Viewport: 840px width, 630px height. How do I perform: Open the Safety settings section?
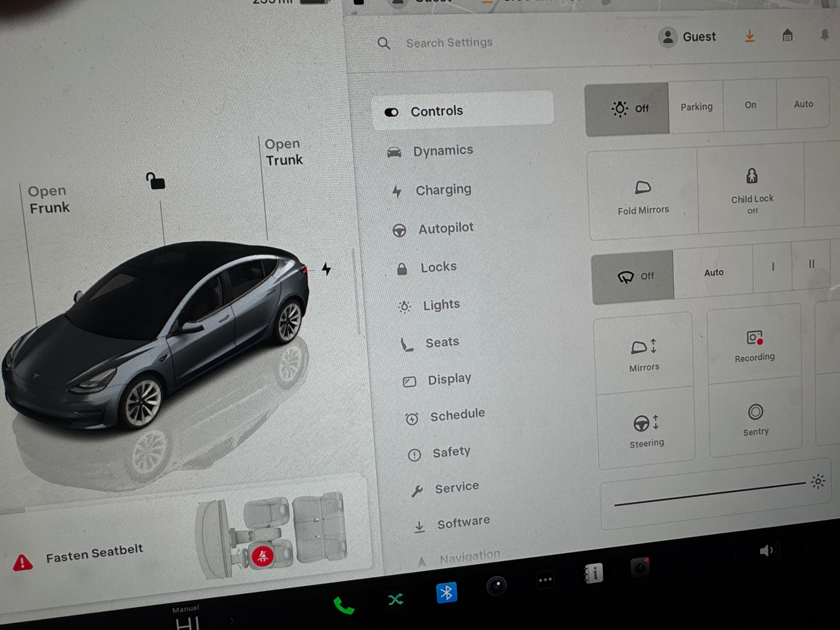(x=451, y=451)
